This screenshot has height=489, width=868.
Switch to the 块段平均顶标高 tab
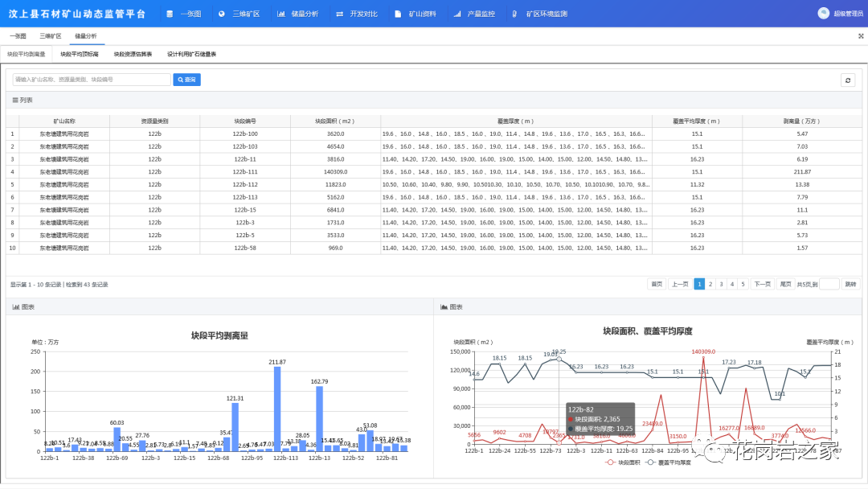point(80,54)
